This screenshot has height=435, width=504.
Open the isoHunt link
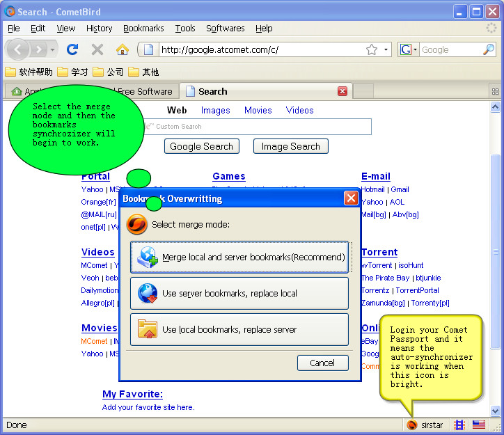[x=411, y=265]
